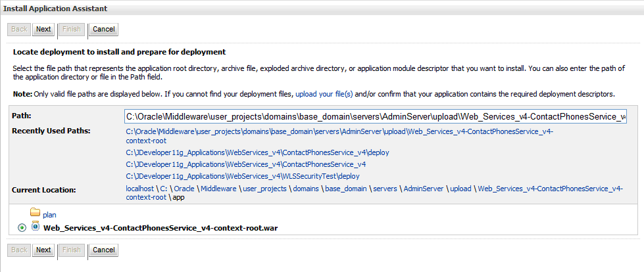This screenshot has height=272, width=644.
Task: Go to base_domain in Current Location breadcrumb
Action: (x=345, y=189)
